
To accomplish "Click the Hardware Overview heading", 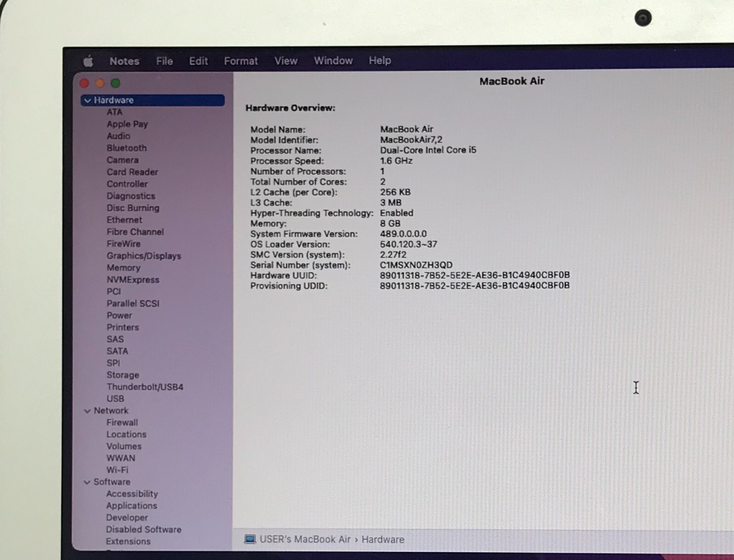I will (x=290, y=108).
